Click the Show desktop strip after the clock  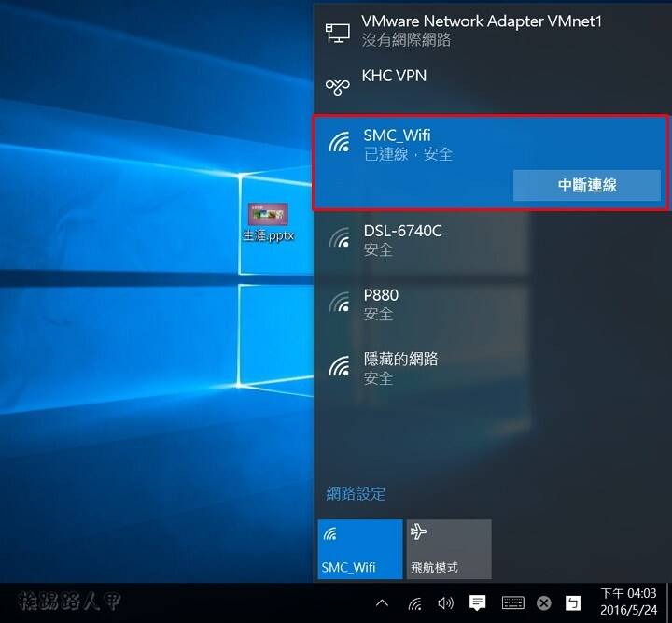668,602
